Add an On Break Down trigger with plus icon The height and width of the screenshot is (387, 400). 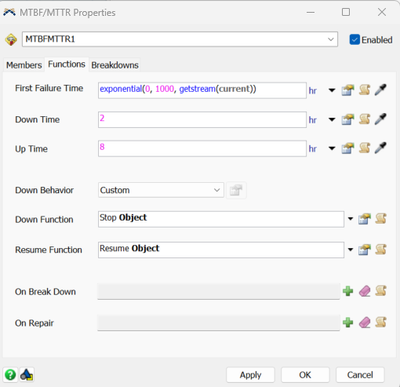click(348, 291)
